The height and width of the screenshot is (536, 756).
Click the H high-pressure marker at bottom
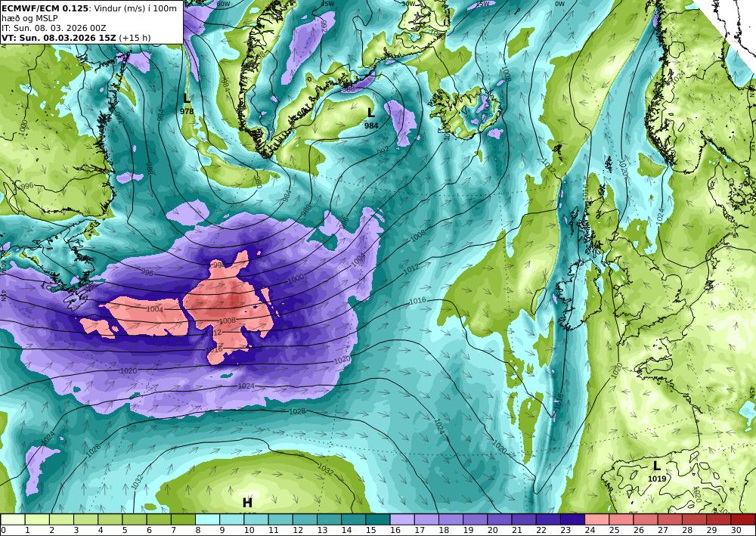(247, 503)
